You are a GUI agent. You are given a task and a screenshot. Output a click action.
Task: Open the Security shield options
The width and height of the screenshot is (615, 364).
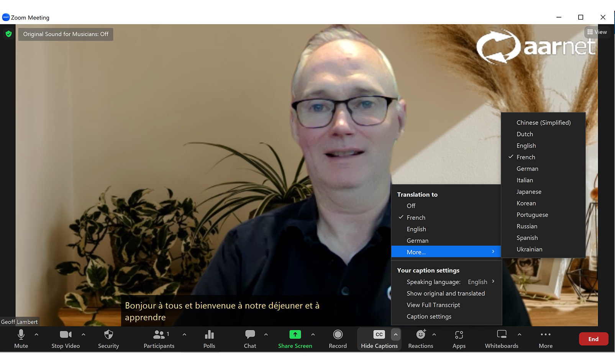pyautogui.click(x=108, y=339)
